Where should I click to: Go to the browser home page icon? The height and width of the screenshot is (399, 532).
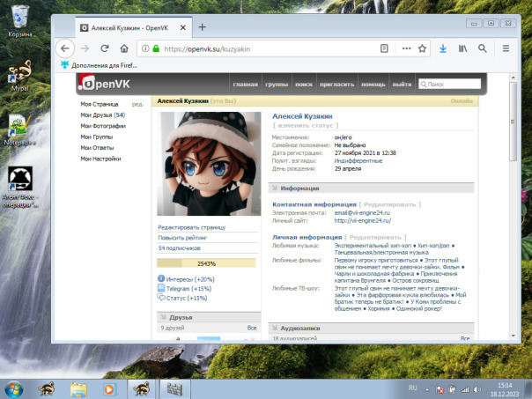pyautogui.click(x=124, y=48)
